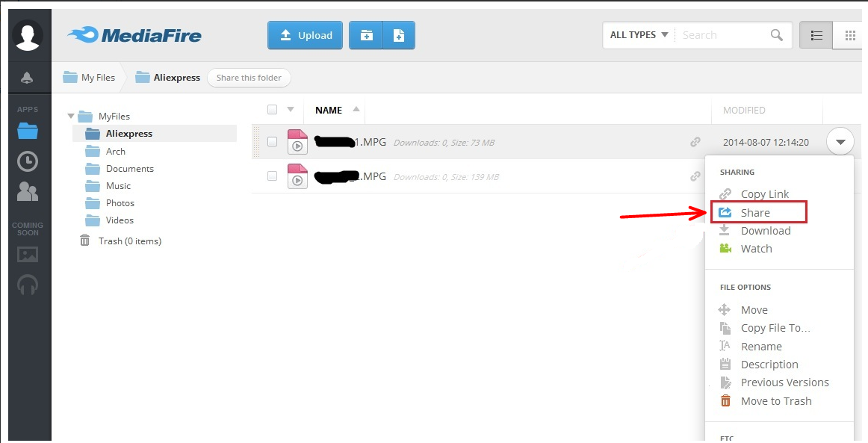Open the notifications bell
The width and height of the screenshot is (868, 443).
[x=27, y=78]
